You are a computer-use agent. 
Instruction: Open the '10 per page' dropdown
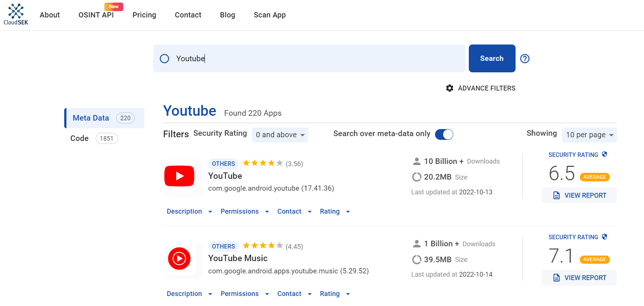[589, 135]
